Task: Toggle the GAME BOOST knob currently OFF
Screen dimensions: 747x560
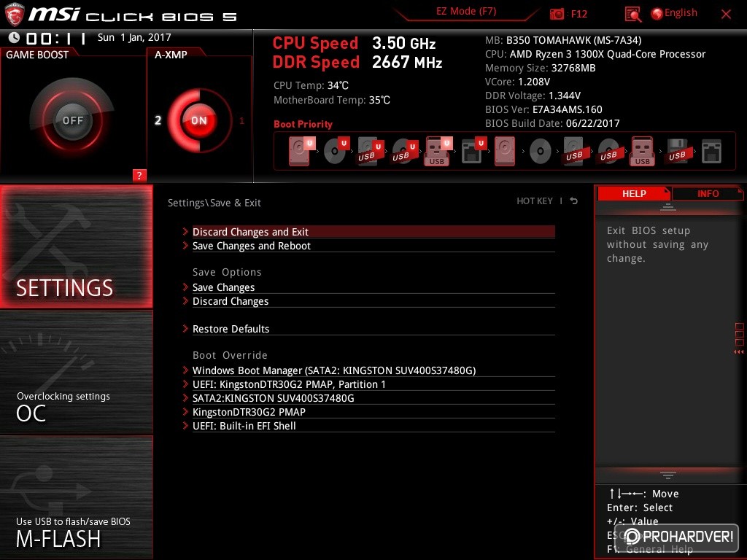Action: point(72,120)
